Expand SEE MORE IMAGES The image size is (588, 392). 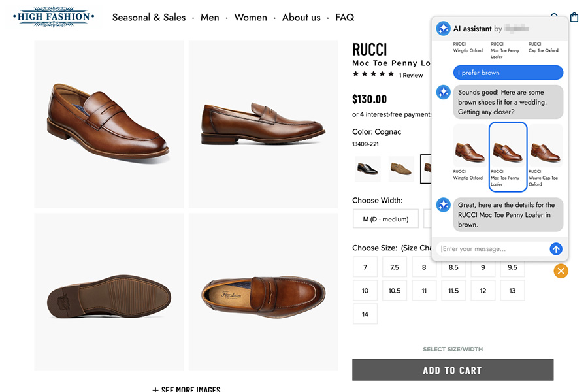pos(186,389)
